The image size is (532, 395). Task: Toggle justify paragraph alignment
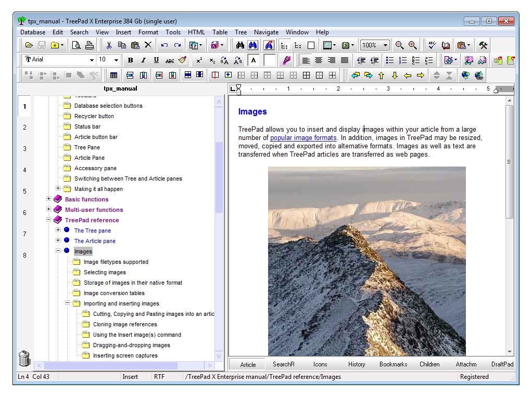345,60
